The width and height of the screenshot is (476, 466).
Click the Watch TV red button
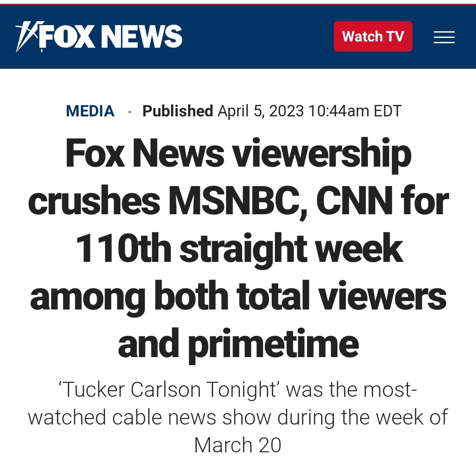pyautogui.click(x=373, y=37)
